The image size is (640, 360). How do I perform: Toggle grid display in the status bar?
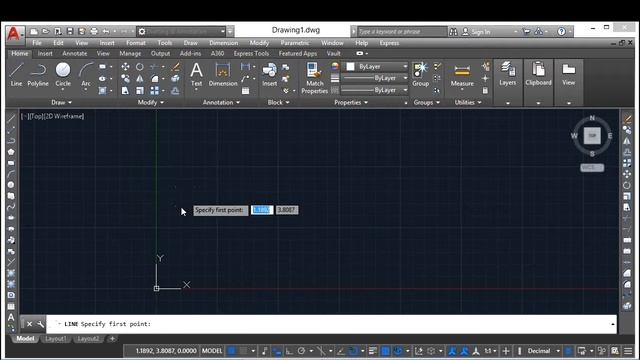[231, 351]
